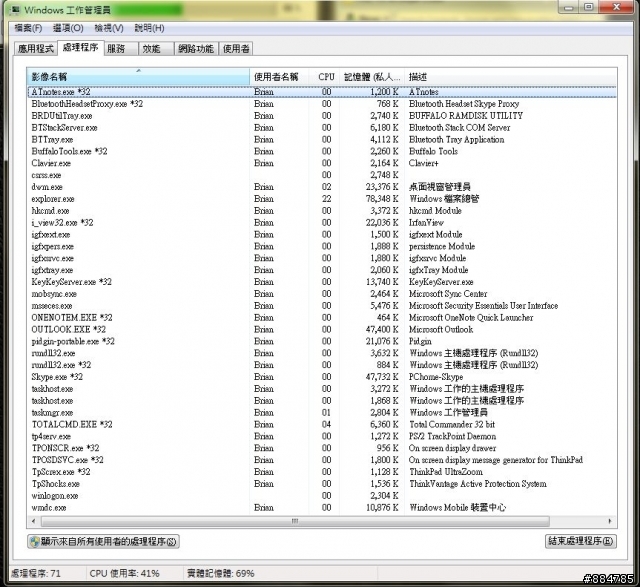Select BTTray.exe process

pyautogui.click(x=322, y=139)
